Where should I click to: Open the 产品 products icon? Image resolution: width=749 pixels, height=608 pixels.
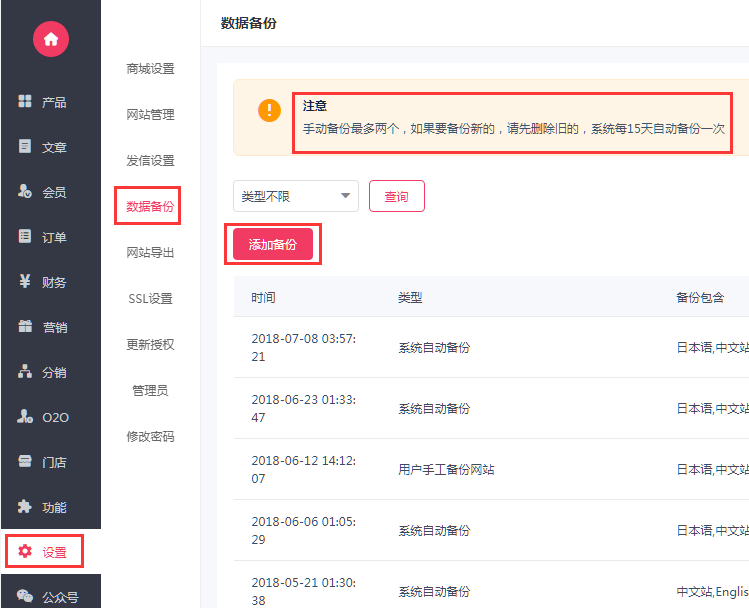pyautogui.click(x=25, y=102)
